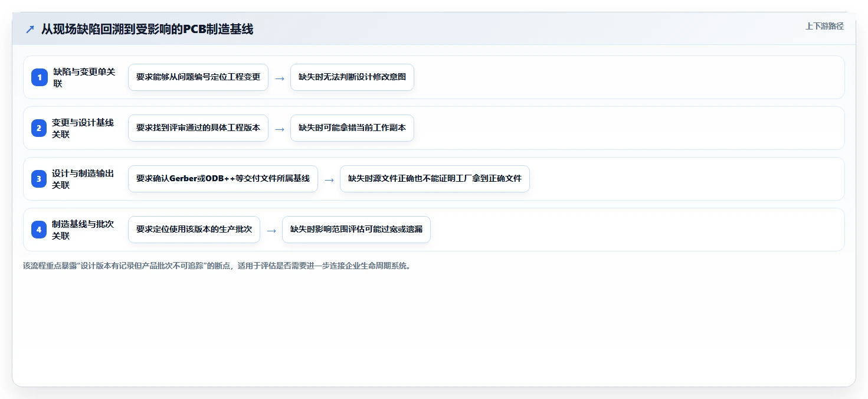Click the step label 缺陷与变更单关联
868x399 pixels.
(x=84, y=77)
